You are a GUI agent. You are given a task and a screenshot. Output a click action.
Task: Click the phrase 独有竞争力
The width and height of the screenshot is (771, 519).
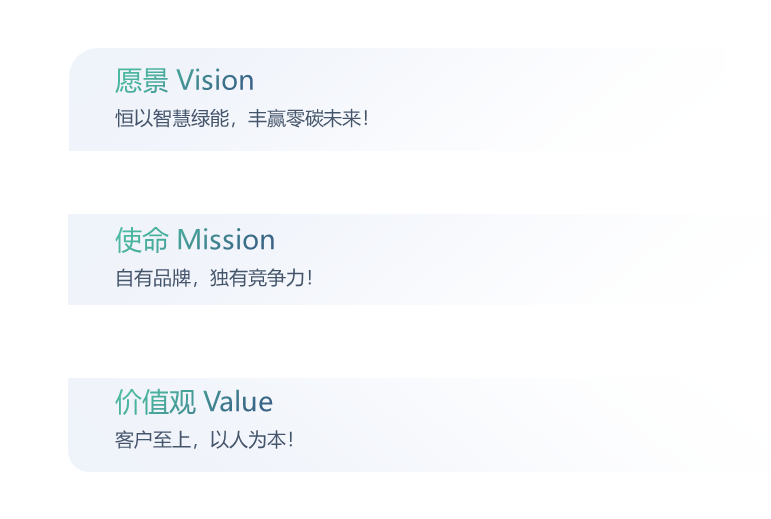(257, 278)
